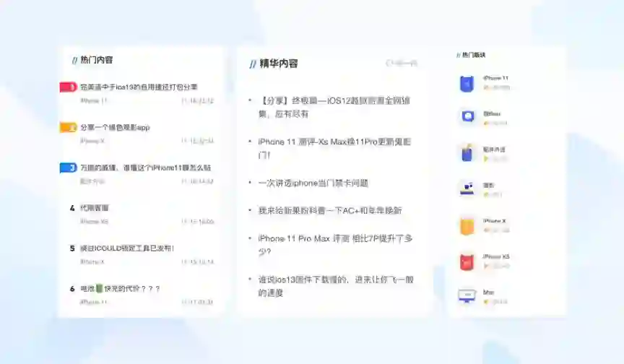Click 'iPhone XS' tag under fourth hot post
The height and width of the screenshot is (364, 624).
94,222
